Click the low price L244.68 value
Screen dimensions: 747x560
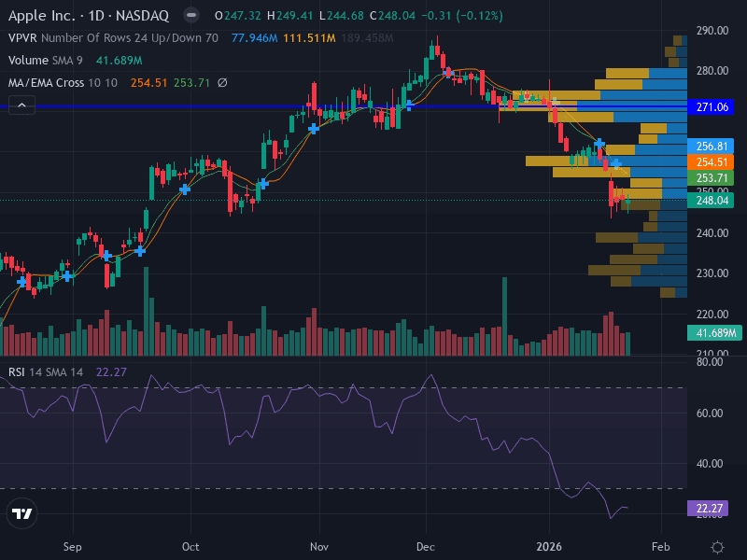342,16
